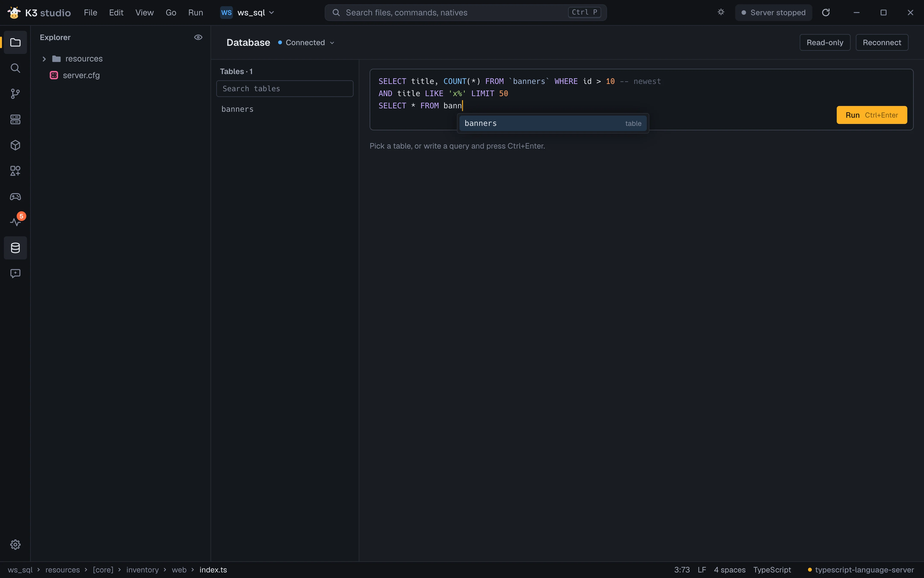Expand the resources folder
The height and width of the screenshot is (578, 924).
[44, 59]
